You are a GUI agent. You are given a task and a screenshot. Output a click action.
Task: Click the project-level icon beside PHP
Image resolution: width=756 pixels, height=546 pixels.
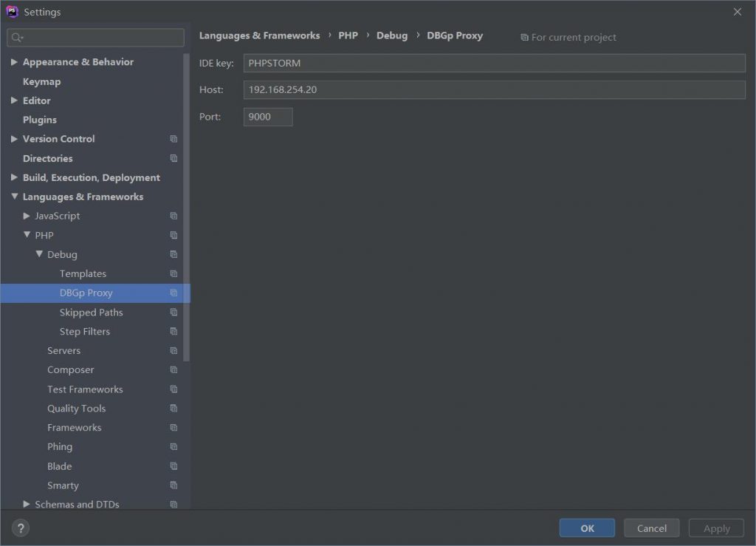coord(173,236)
